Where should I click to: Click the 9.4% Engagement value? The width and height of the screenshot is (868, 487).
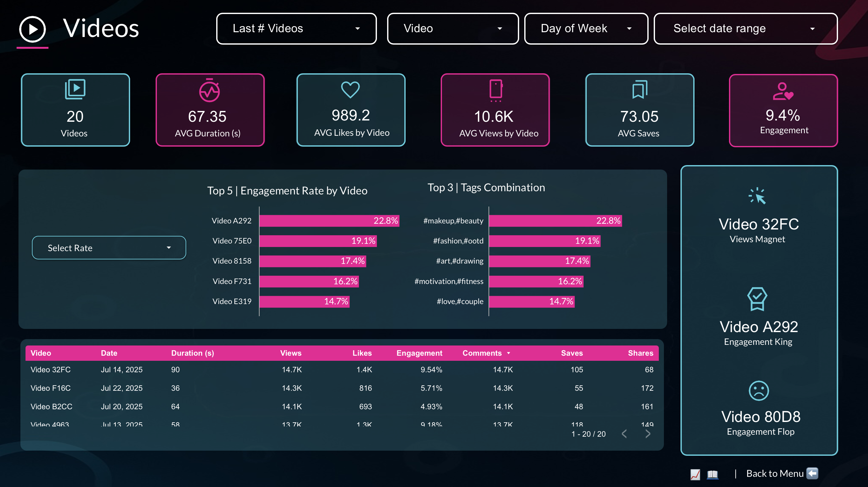pos(783,115)
